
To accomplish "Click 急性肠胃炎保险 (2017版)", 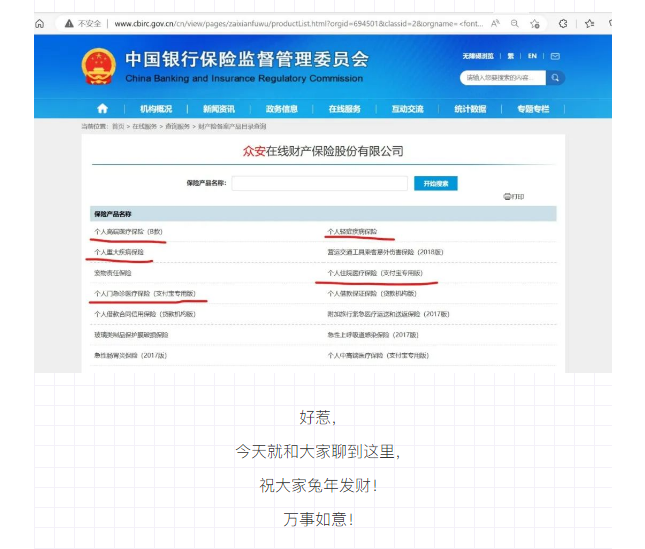I will coord(130,355).
